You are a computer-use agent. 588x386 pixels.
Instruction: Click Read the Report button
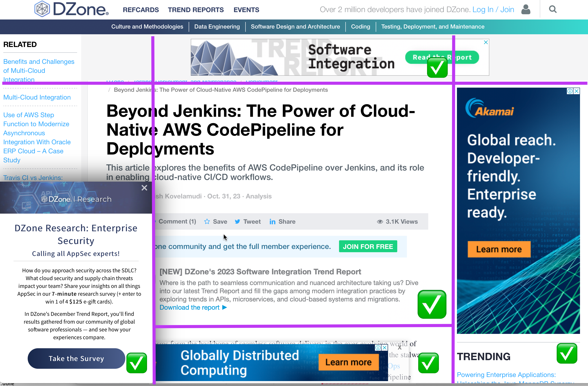click(442, 57)
